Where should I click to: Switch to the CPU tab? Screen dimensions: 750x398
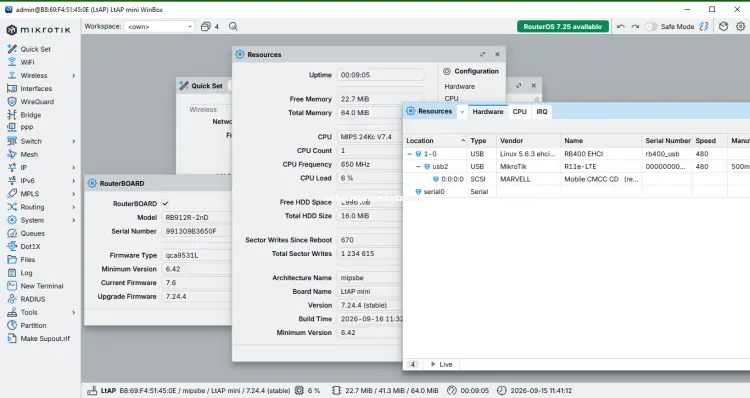coord(519,111)
